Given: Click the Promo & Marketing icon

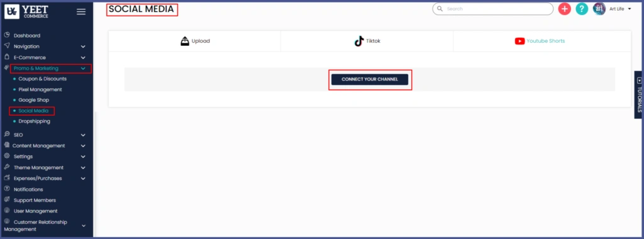Looking at the screenshot, I should [6, 68].
